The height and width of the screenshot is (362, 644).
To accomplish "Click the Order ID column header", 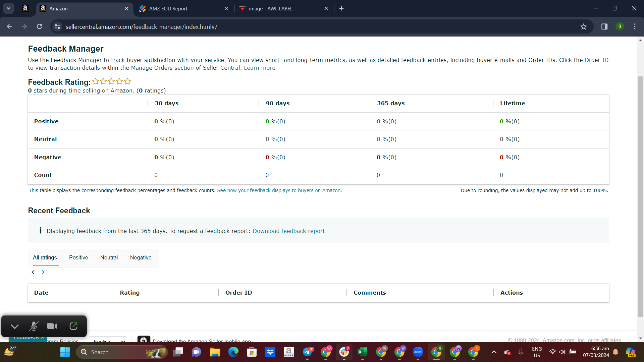I will [x=238, y=293].
